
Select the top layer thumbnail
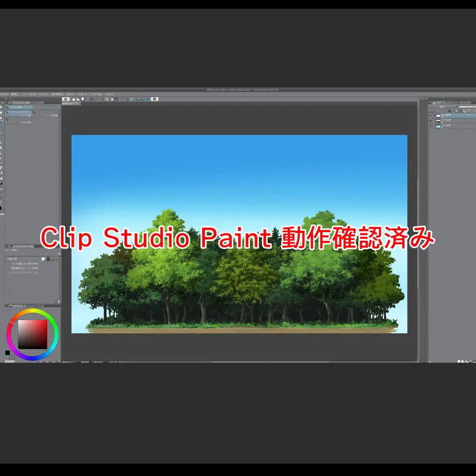coord(438,116)
